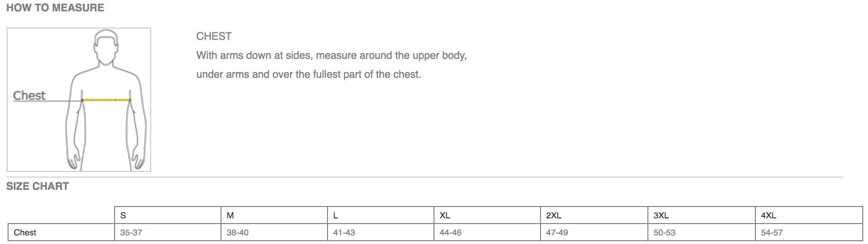This screenshot has width=868, height=244.
Task: Click the Chest label in diagram
Action: [29, 95]
